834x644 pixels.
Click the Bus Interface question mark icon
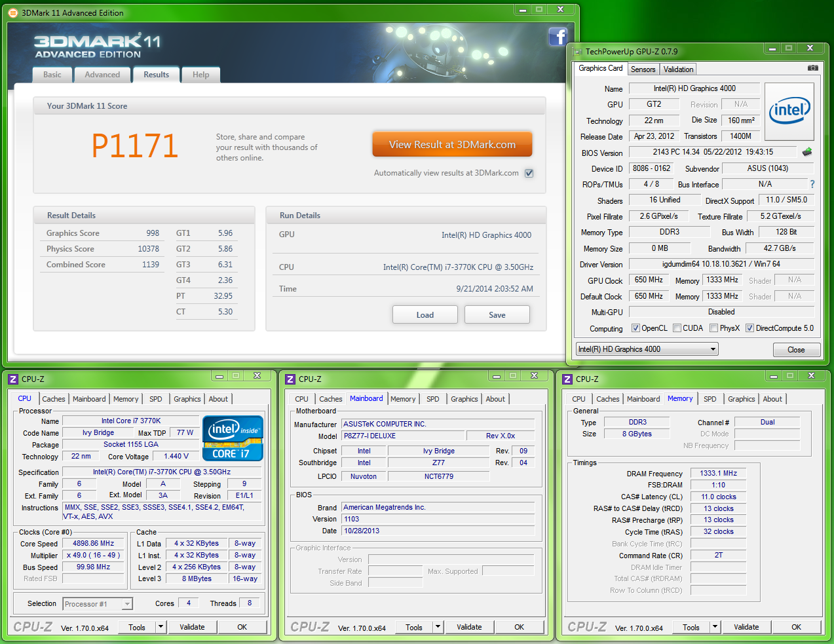(812, 184)
